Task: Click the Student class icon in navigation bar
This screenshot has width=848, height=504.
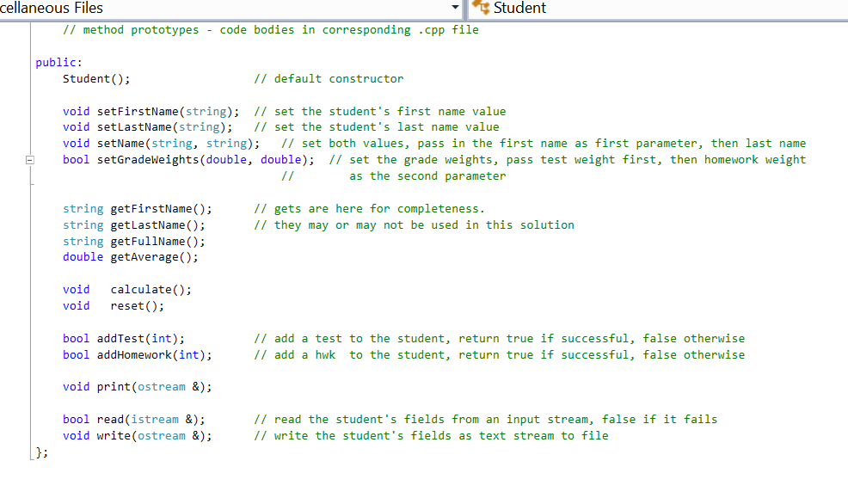Action: pyautogui.click(x=480, y=9)
